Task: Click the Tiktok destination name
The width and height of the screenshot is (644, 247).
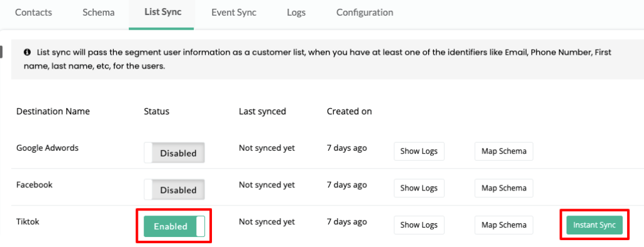Action: pyautogui.click(x=28, y=222)
